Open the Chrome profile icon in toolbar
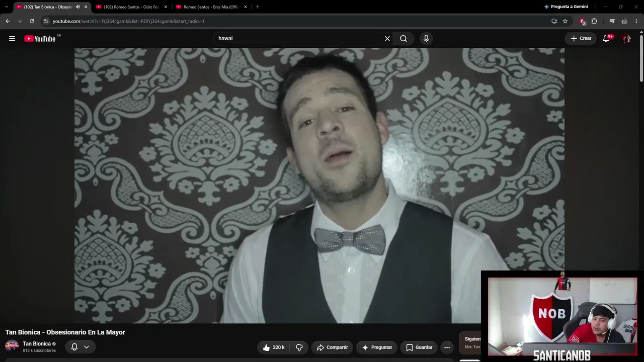 (x=624, y=21)
